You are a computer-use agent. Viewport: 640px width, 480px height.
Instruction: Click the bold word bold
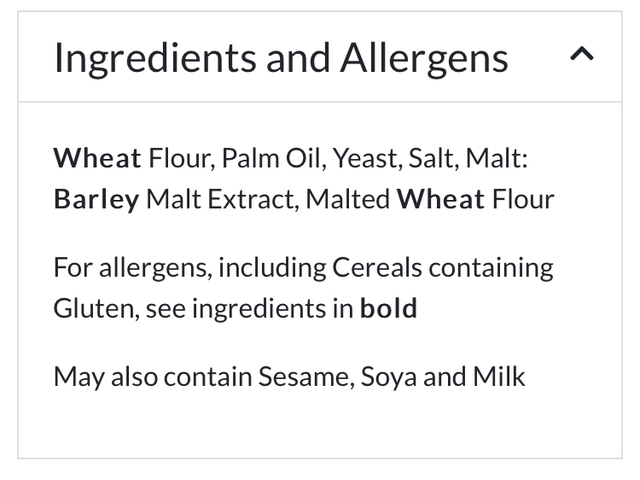coord(389,308)
